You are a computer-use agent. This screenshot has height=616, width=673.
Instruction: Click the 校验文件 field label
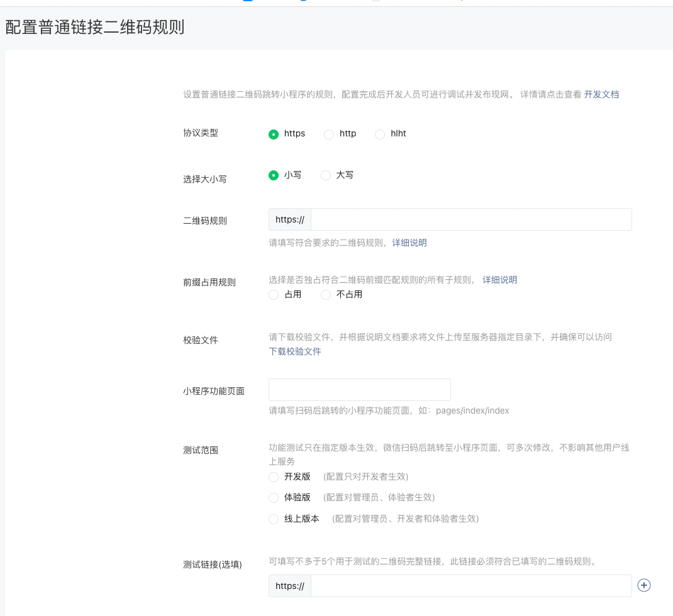(201, 340)
